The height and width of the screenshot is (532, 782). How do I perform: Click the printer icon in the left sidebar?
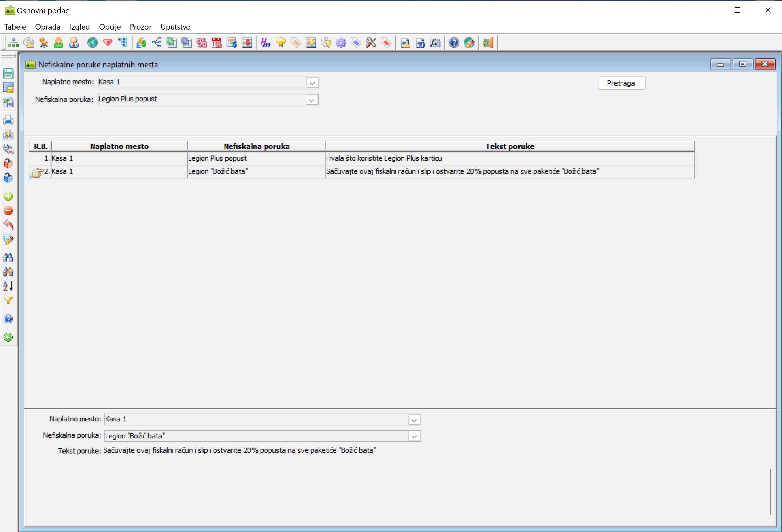tap(8, 120)
